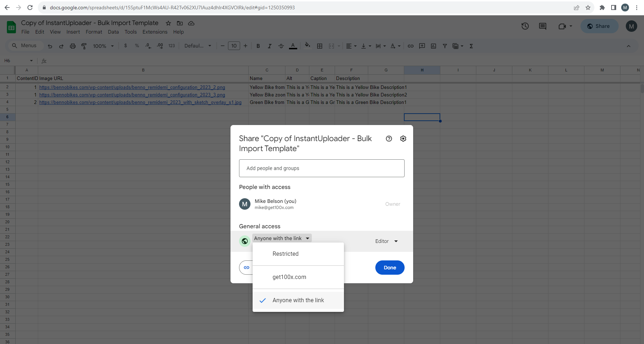Click the share dialog settings gear icon

click(x=403, y=139)
